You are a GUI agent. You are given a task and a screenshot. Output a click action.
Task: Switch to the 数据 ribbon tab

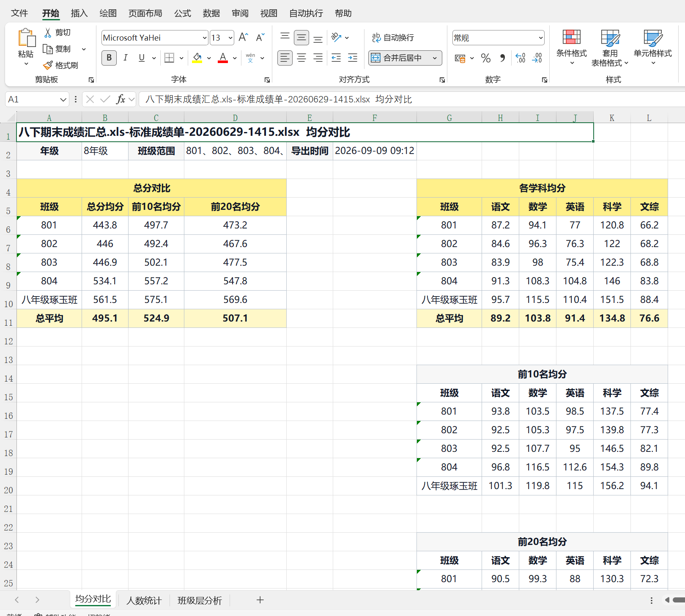point(211,13)
